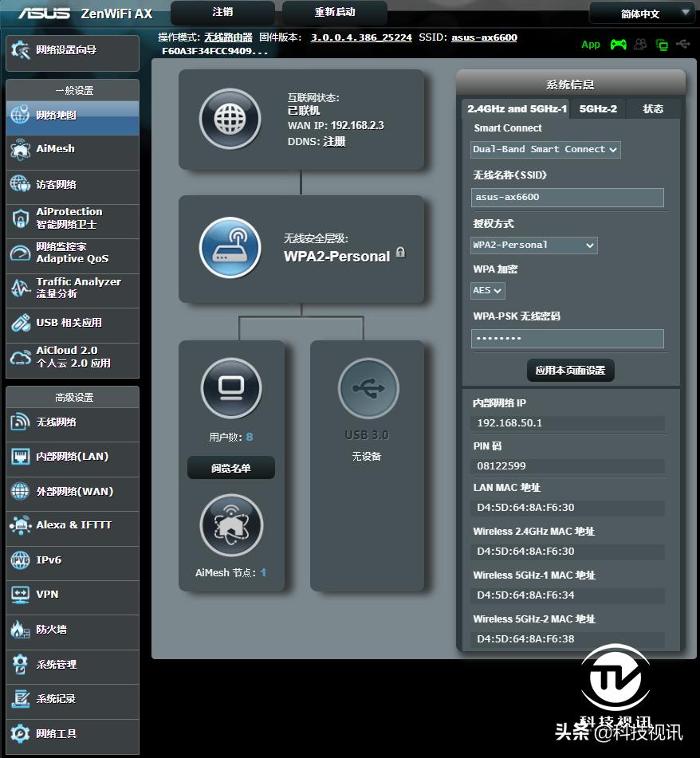Open the Alexa & IFTTT icon

[20, 525]
